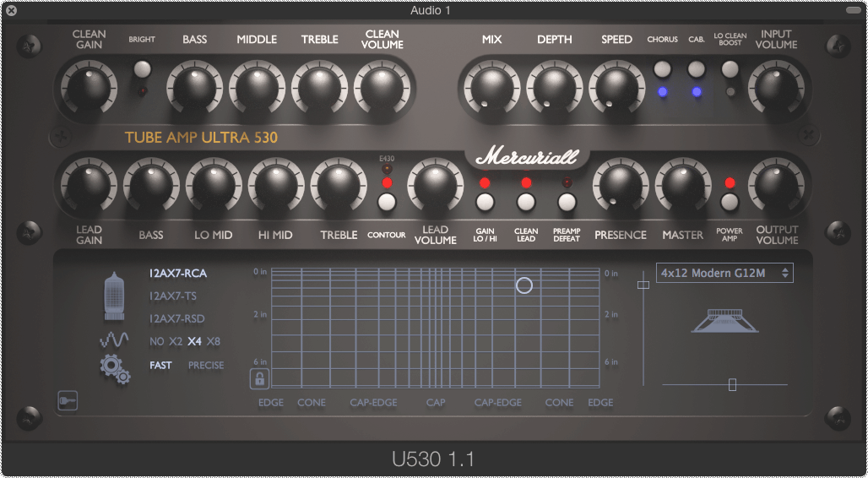Enable the Lo Clean Boost button
Image resolution: width=868 pixels, height=478 pixels.
pos(730,69)
